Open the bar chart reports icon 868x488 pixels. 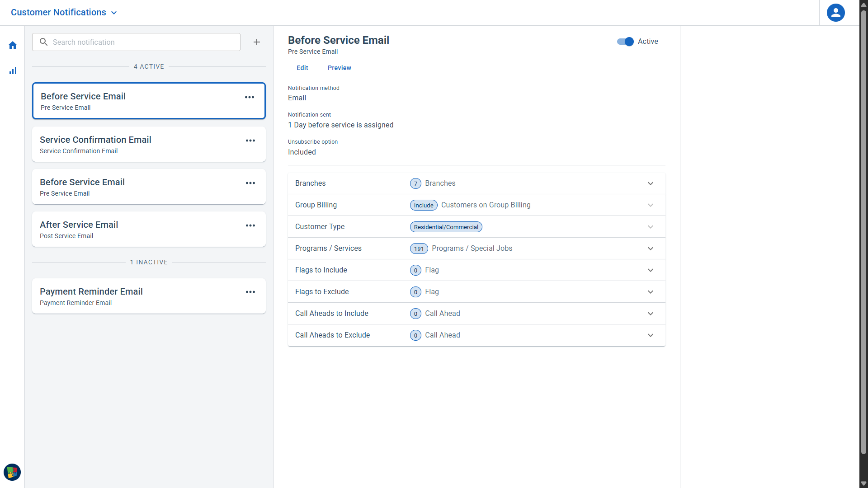pyautogui.click(x=13, y=71)
